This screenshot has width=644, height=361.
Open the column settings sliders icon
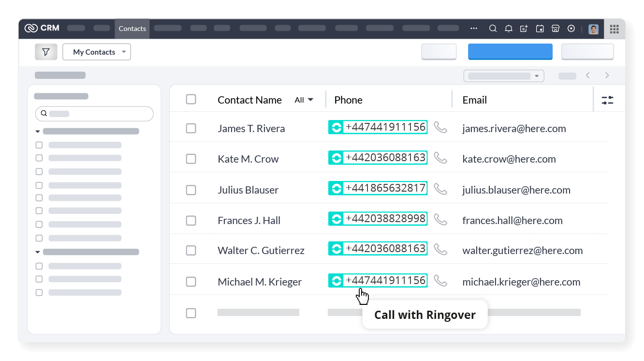(607, 99)
